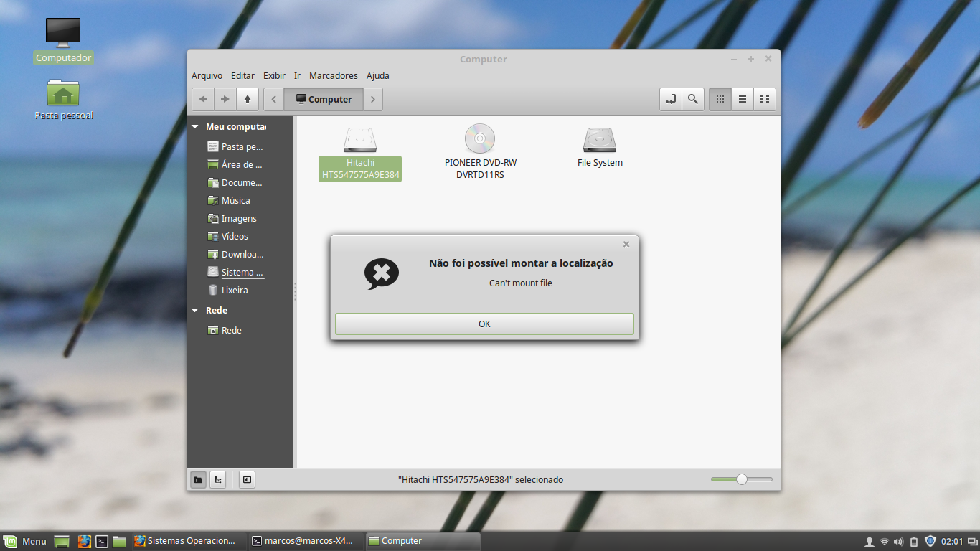The height and width of the screenshot is (551, 980).
Task: Launch Terminal from the panel launcher
Action: click(x=103, y=541)
